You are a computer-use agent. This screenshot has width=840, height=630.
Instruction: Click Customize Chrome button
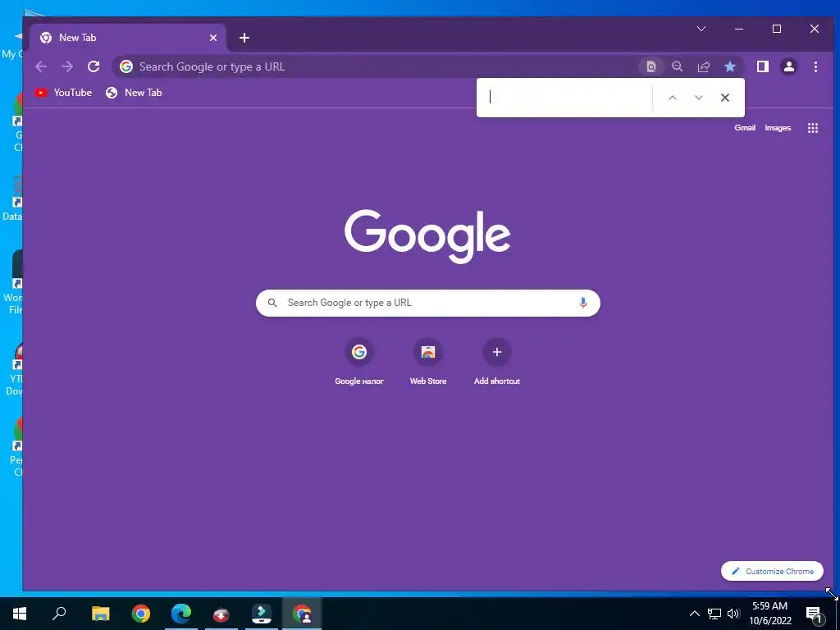[x=772, y=571]
